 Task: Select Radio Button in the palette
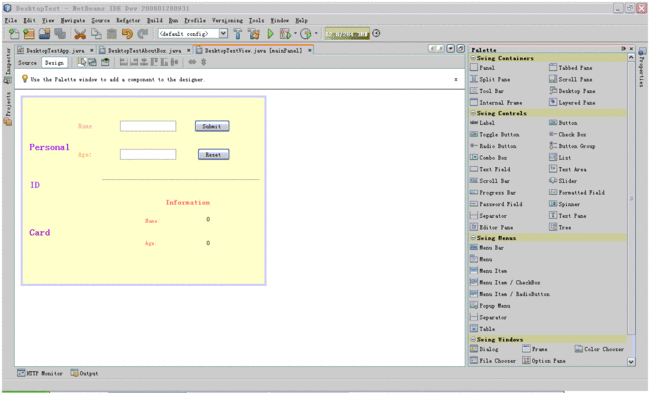point(493,146)
